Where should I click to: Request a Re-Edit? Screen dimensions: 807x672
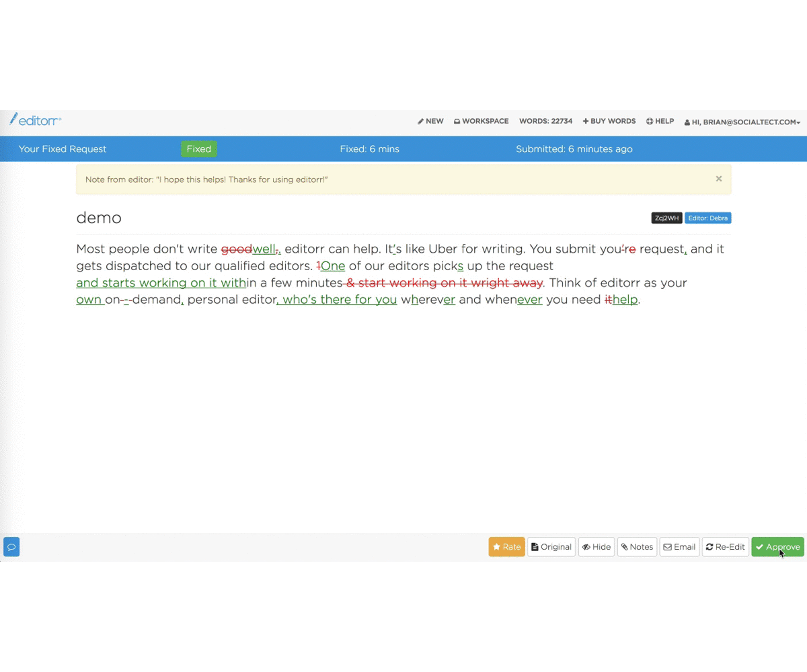click(726, 547)
